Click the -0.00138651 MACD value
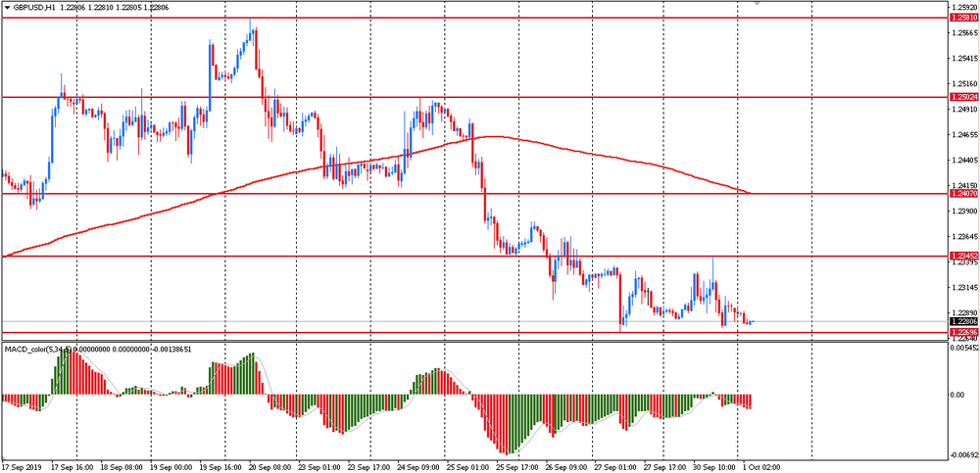 click(170, 350)
